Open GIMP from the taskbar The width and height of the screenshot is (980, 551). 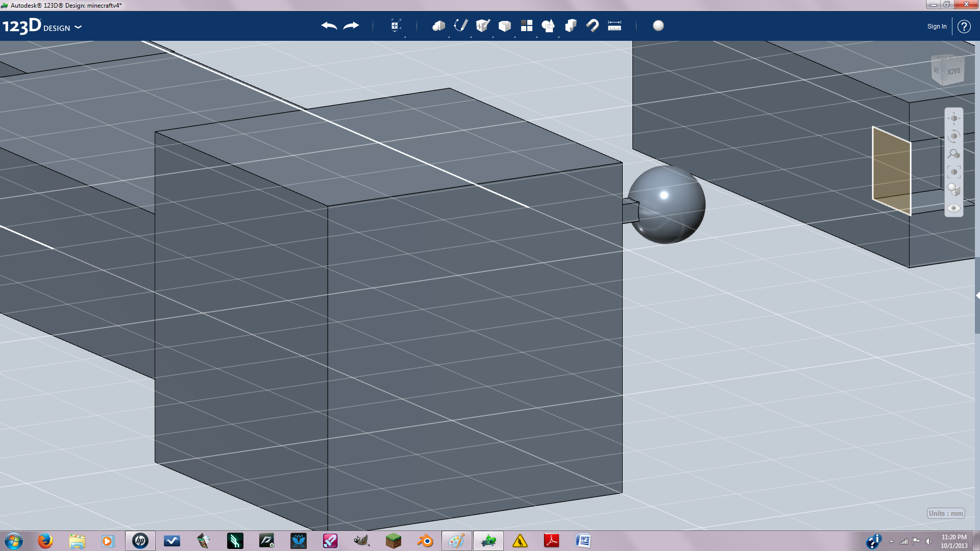(362, 541)
